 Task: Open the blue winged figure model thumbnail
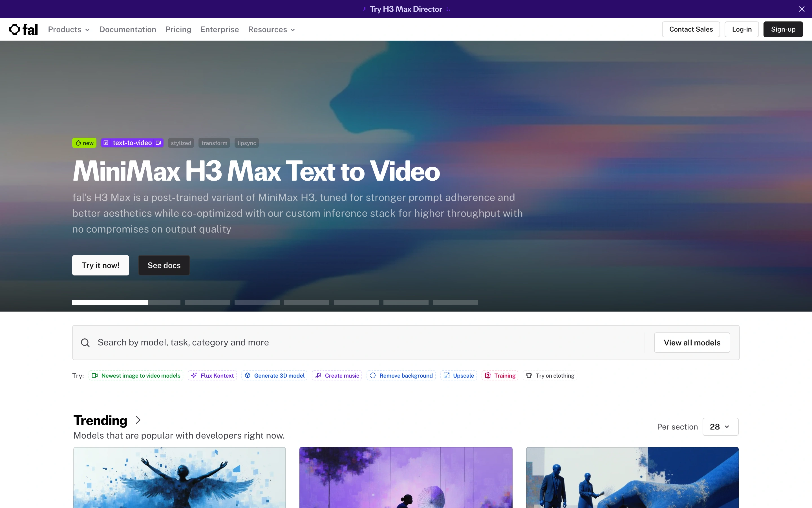[x=180, y=478]
